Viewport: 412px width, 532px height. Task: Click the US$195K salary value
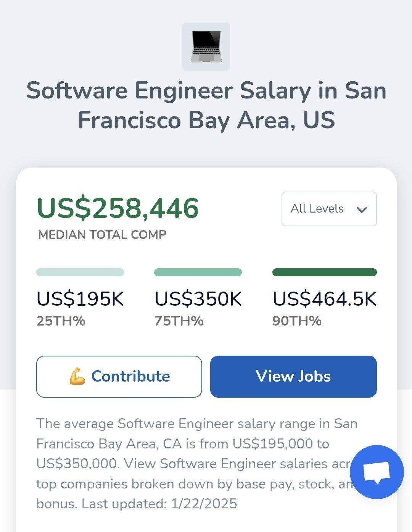(80, 299)
